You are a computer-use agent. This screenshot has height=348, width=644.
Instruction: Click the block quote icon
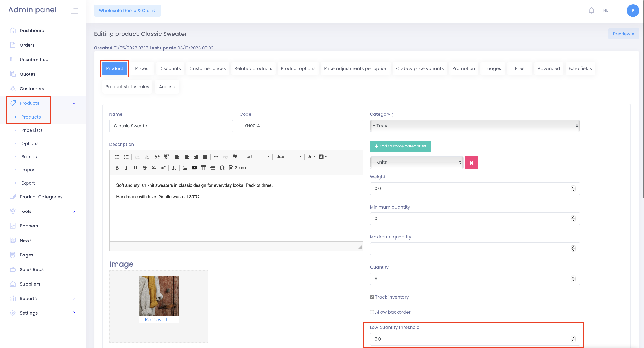(x=157, y=157)
